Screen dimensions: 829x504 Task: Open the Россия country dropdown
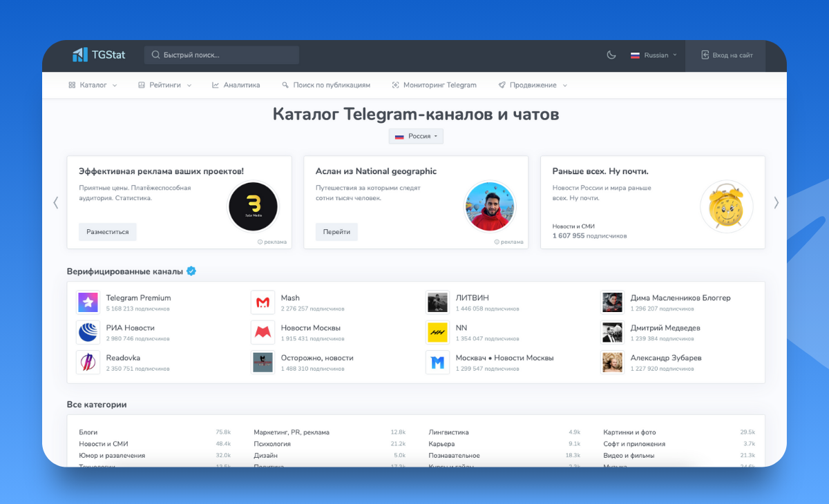point(416,137)
